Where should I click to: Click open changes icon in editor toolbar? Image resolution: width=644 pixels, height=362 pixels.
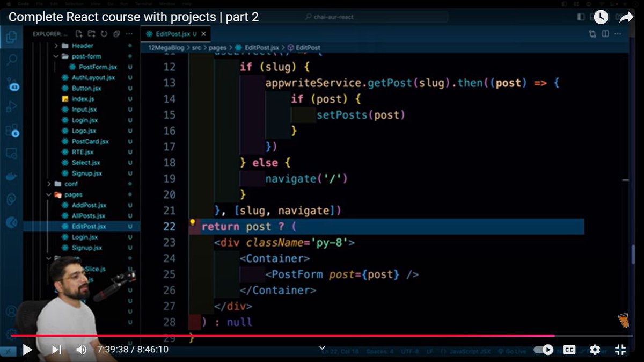point(592,34)
